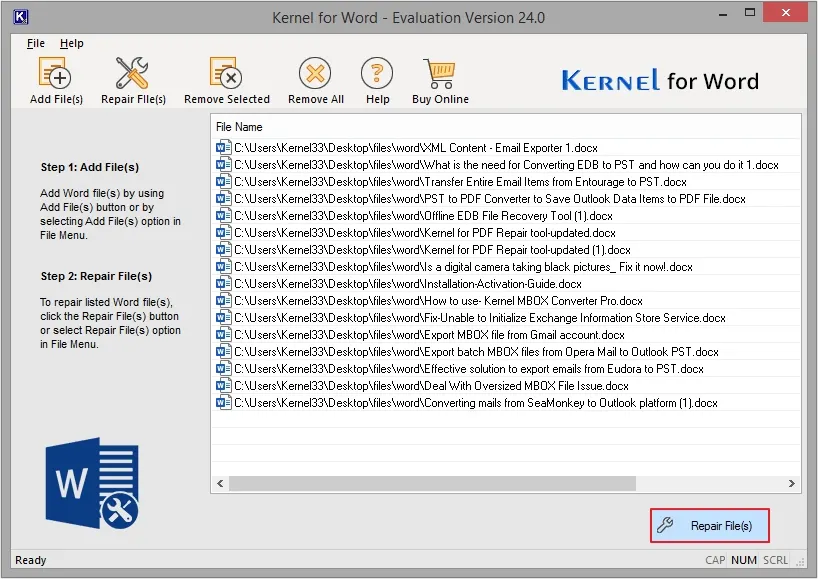Image resolution: width=818 pixels, height=579 pixels.
Task: Click the horizontal scrollbar right arrow
Action: tap(791, 484)
